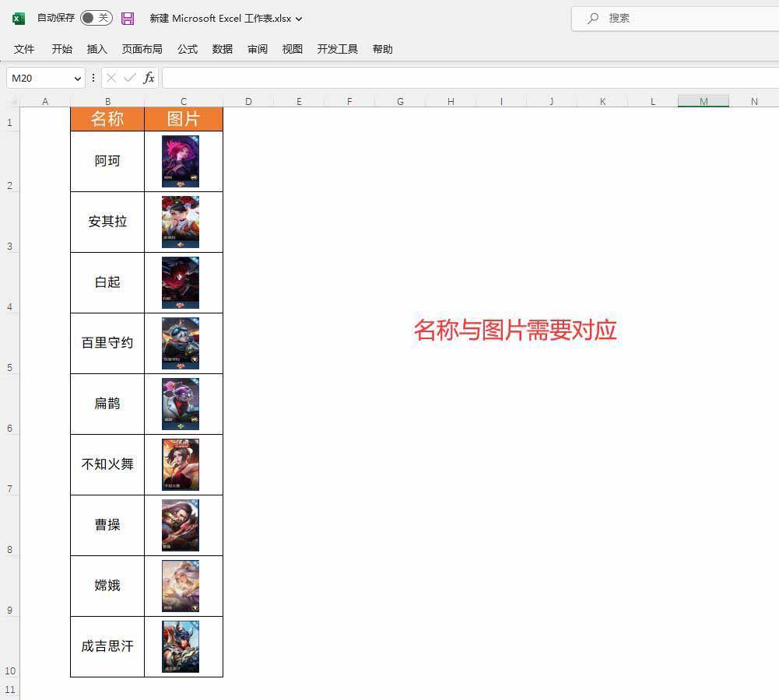
Task: Click the three-dot handle beside Name Box
Action: tap(93, 78)
